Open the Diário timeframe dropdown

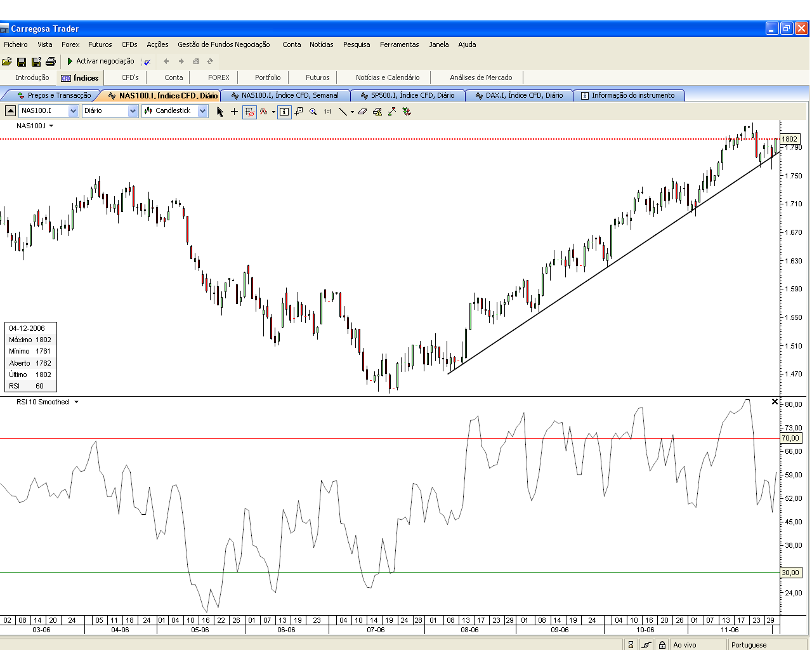click(133, 110)
